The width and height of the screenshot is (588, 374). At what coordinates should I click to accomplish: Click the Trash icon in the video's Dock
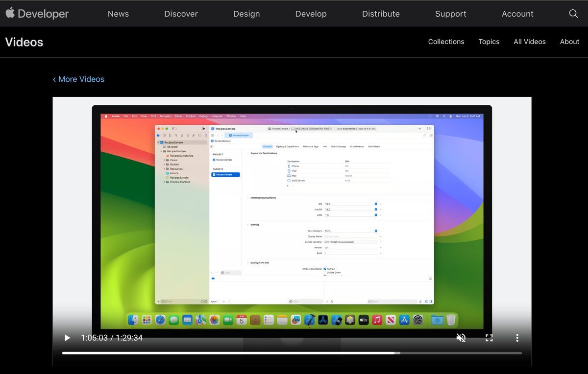(451, 320)
